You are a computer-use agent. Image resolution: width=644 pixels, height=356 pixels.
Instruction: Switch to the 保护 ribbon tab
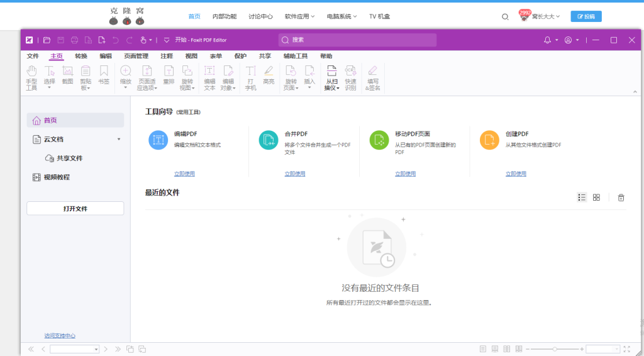tap(240, 56)
